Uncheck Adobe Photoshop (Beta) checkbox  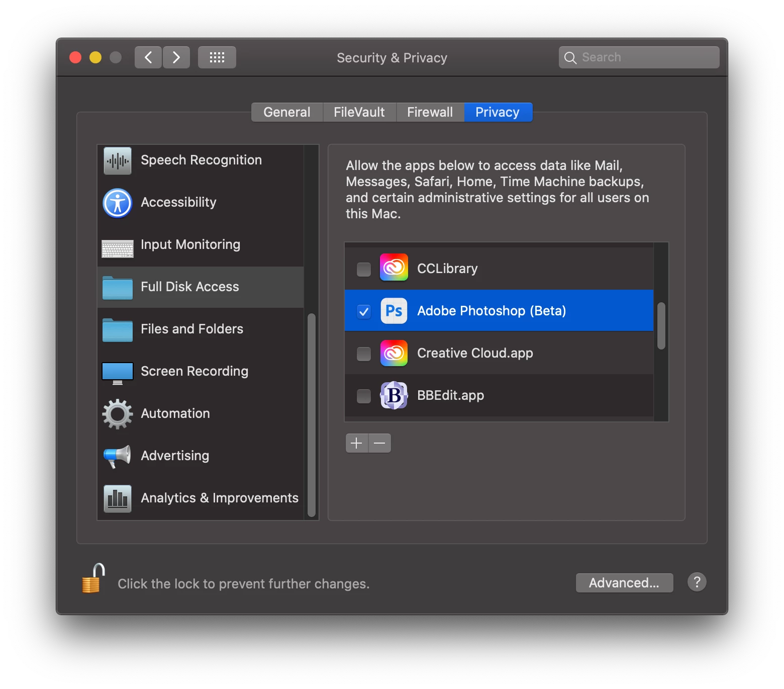click(364, 311)
